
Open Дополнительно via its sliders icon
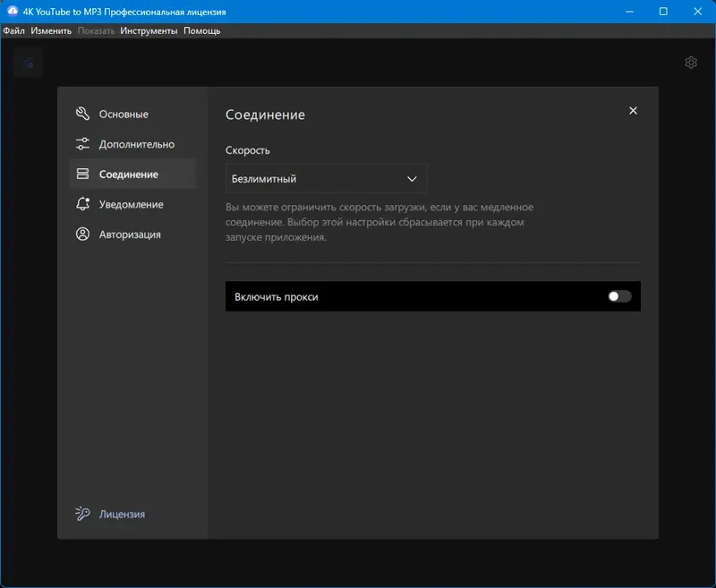[x=81, y=144]
